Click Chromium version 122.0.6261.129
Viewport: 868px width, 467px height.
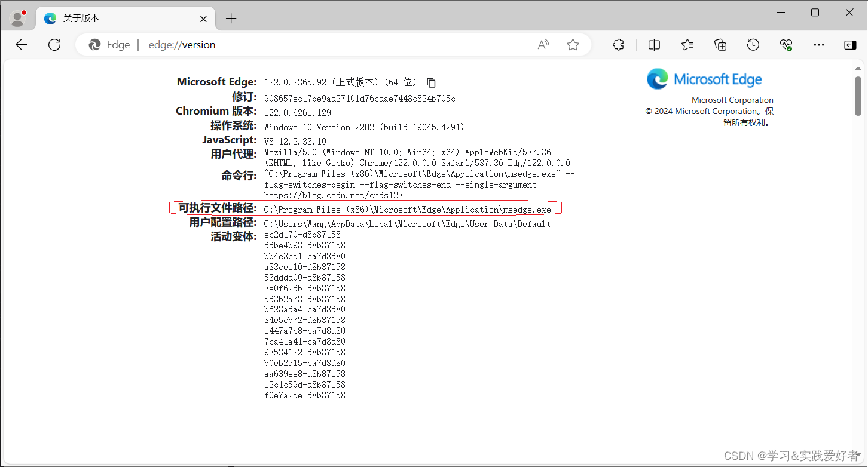(x=298, y=113)
